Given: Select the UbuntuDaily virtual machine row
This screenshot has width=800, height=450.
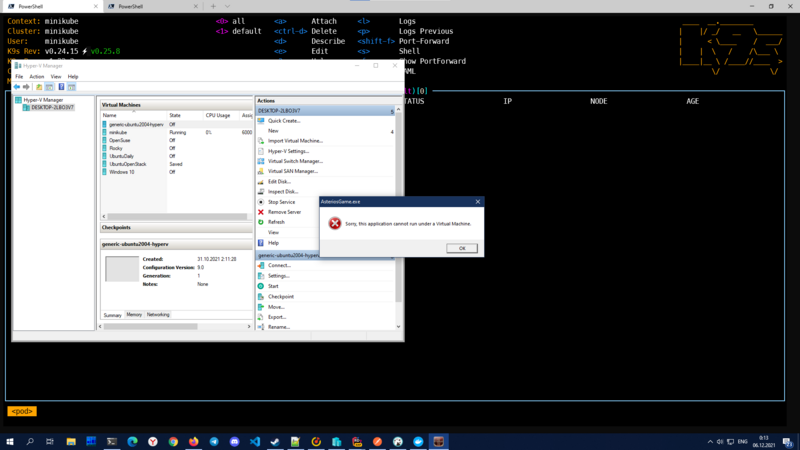Looking at the screenshot, I should coord(177,156).
